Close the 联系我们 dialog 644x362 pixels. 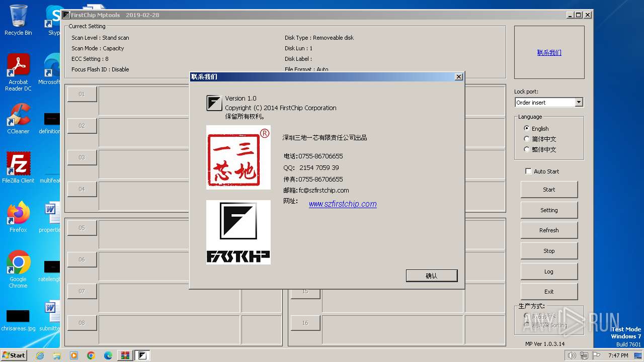tap(458, 77)
